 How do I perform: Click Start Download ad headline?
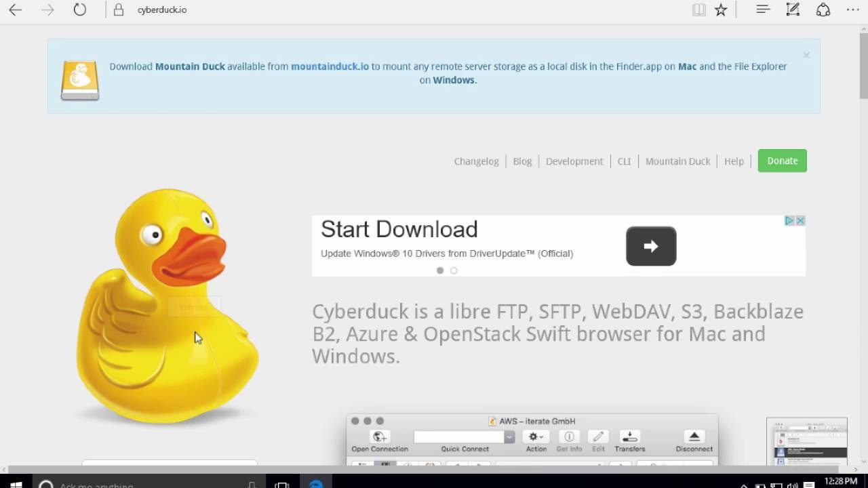(399, 229)
